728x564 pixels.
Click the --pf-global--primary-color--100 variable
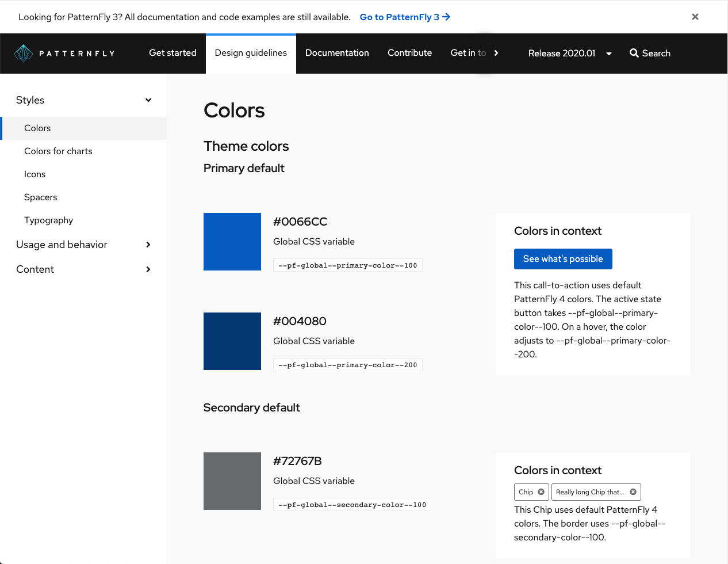(x=348, y=265)
